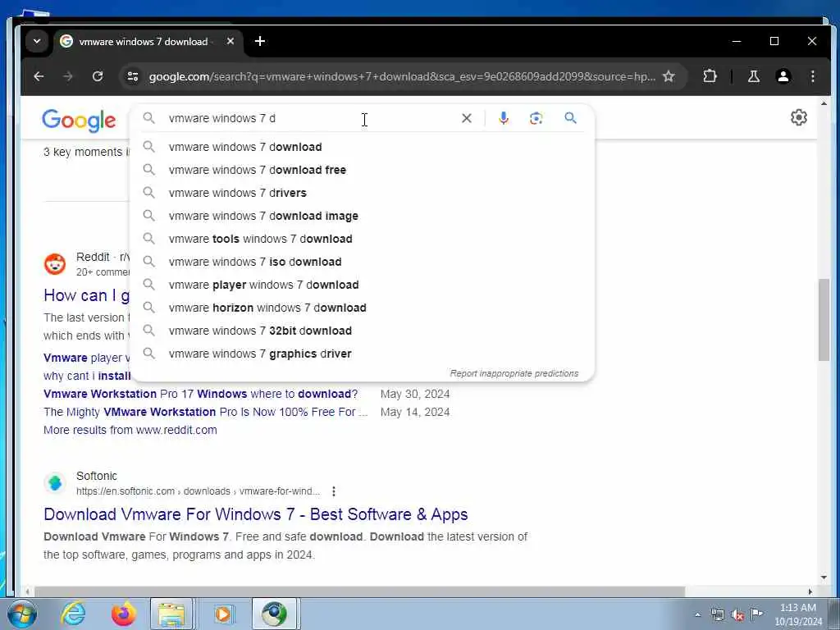Viewport: 840px width, 630px height.
Task: Submit search with blue magnifier icon
Action: tap(571, 118)
